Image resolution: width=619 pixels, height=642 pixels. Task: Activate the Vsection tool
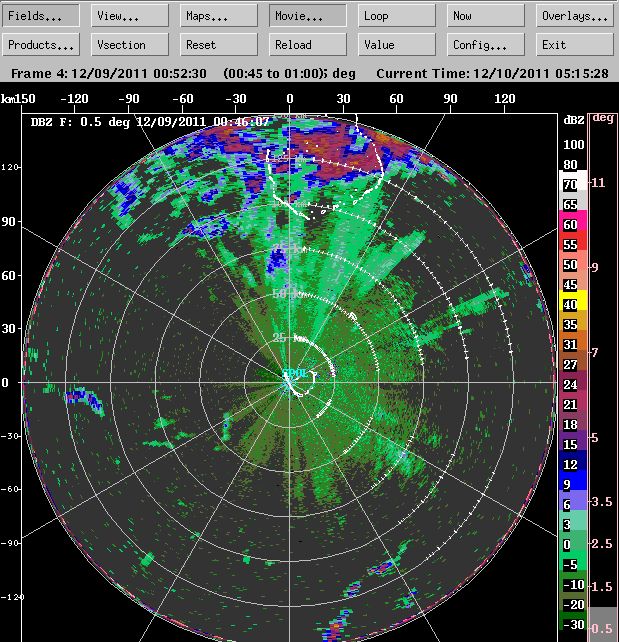tap(130, 44)
